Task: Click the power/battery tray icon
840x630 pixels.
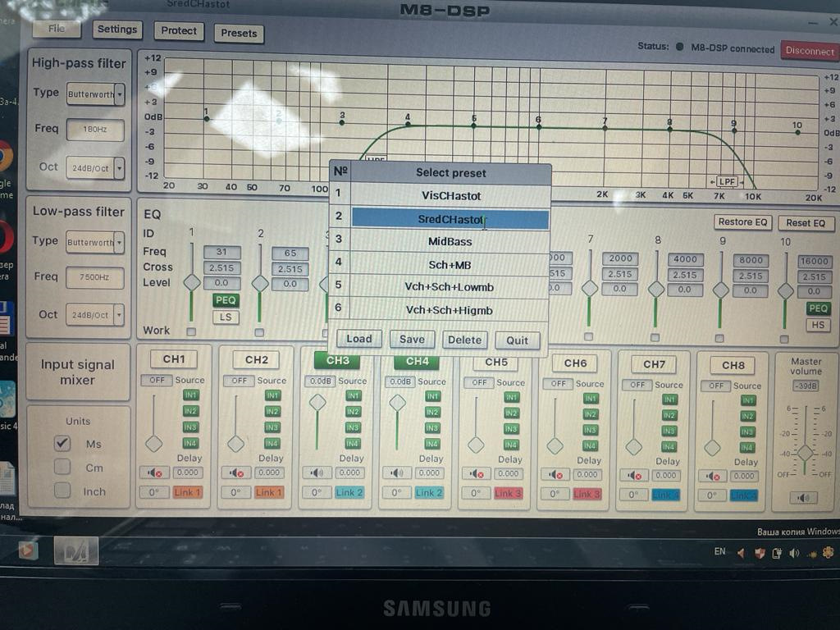Action: coord(777,553)
